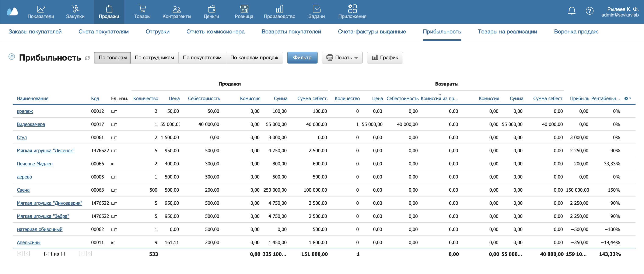Switch to Товары на реализации tab

point(507,32)
